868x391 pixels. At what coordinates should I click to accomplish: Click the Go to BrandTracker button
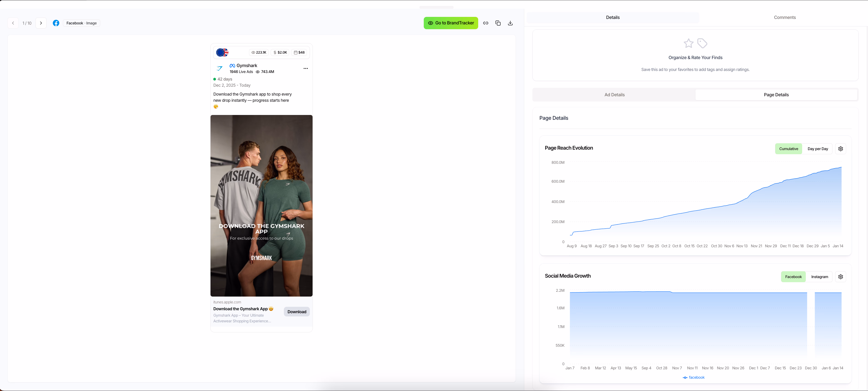[451, 23]
